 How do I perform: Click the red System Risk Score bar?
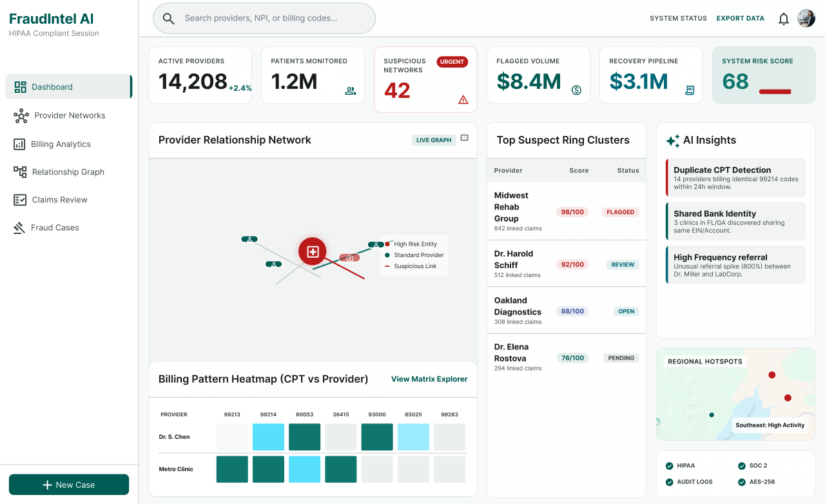click(x=775, y=92)
